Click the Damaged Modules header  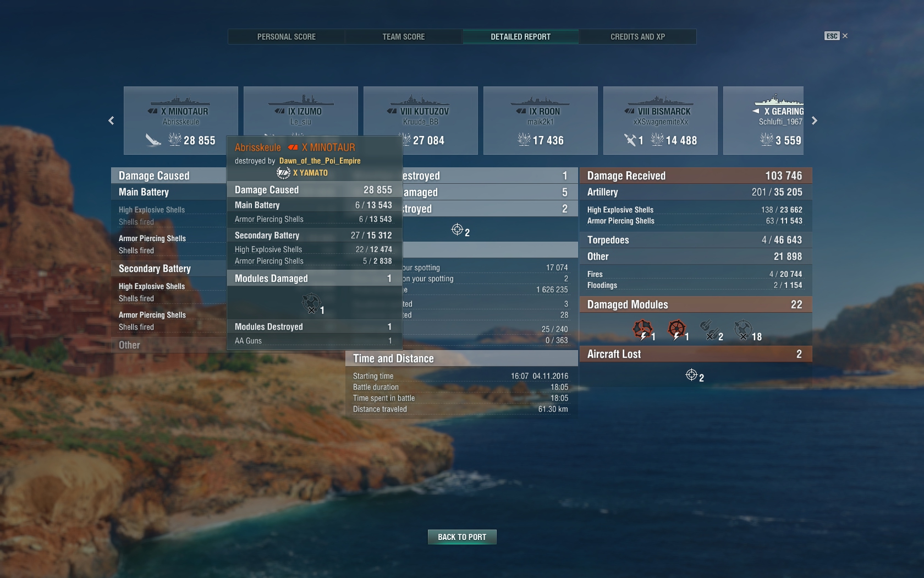(x=696, y=304)
